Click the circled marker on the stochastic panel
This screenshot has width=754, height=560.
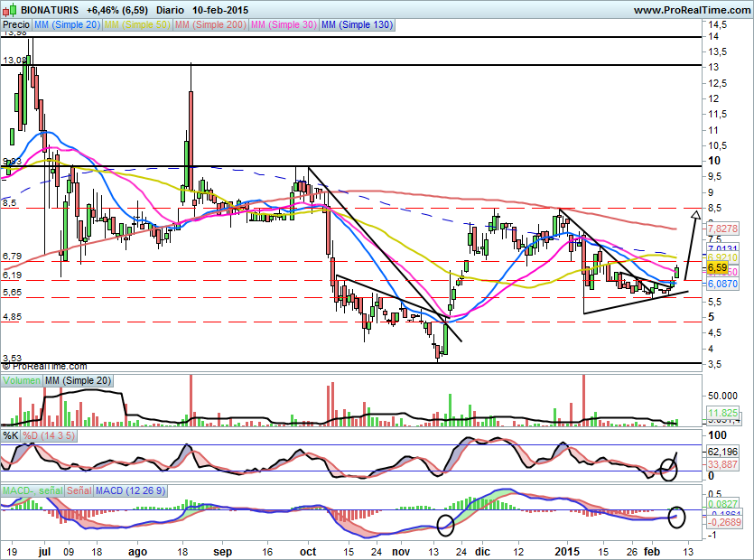click(x=668, y=469)
